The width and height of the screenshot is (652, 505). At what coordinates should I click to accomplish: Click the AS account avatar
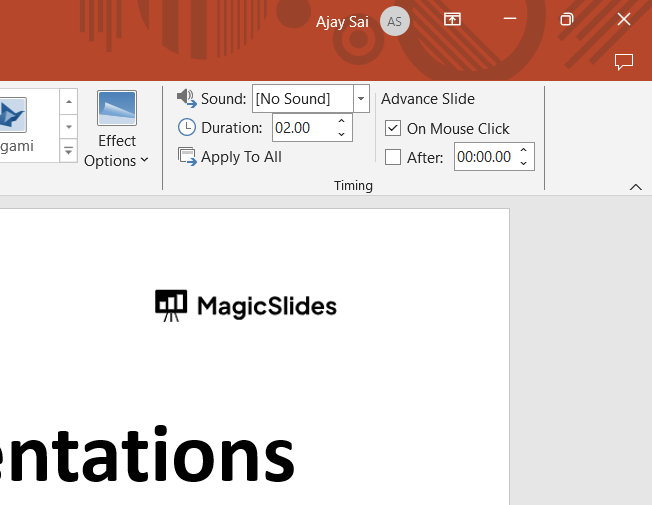coord(395,21)
